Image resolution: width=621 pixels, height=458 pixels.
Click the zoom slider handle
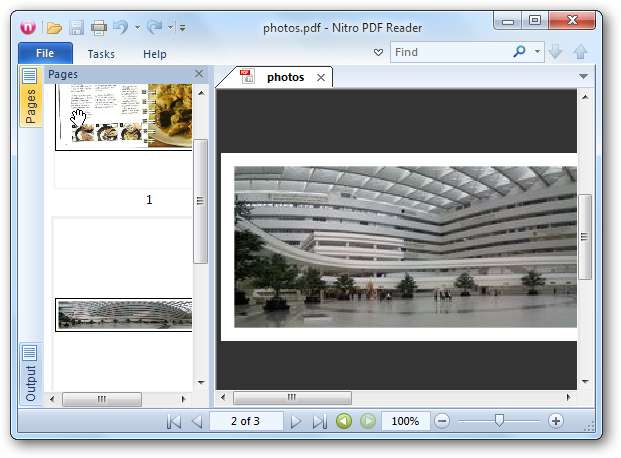pos(499,420)
